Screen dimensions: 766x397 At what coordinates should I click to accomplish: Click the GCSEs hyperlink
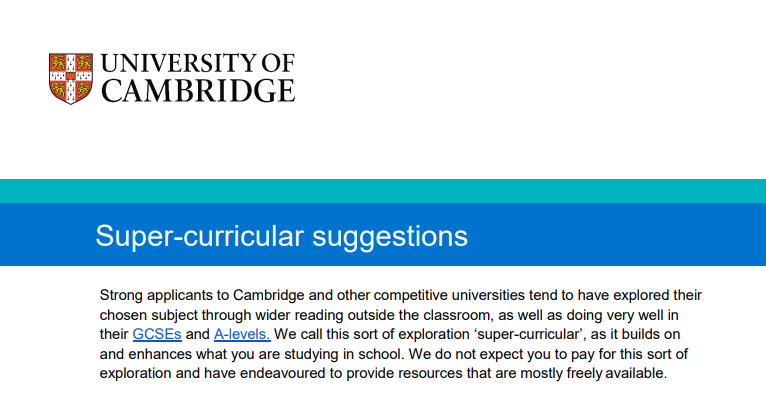pos(157,334)
